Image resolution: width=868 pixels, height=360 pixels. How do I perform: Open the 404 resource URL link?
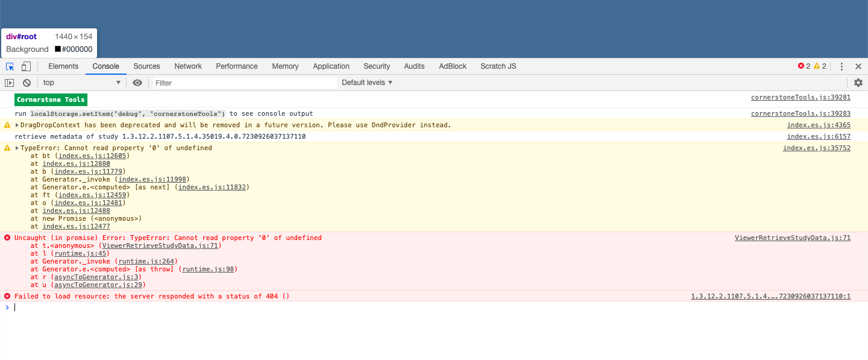point(770,296)
